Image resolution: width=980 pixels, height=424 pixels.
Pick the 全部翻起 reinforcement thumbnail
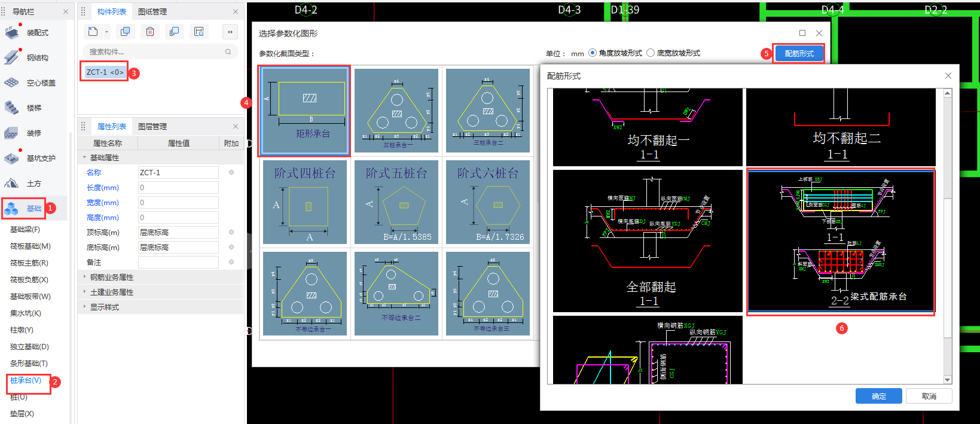648,241
